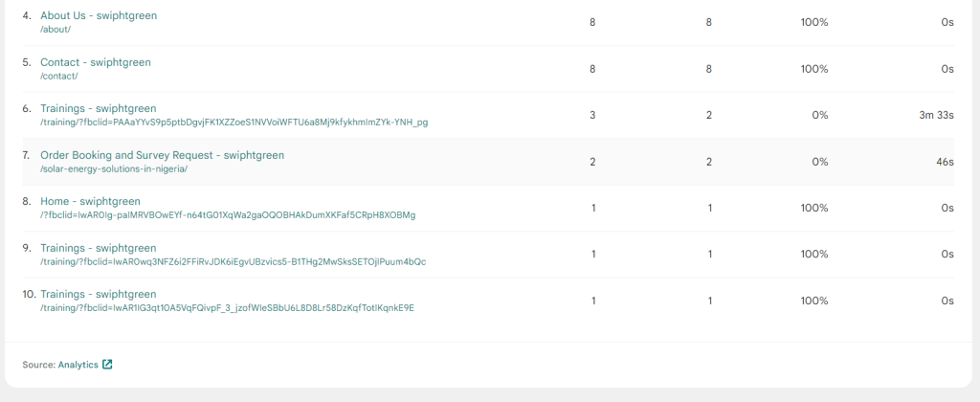Click the Contact - swiphtgreen page title
This screenshot has width=980, height=402.
coord(95,62)
